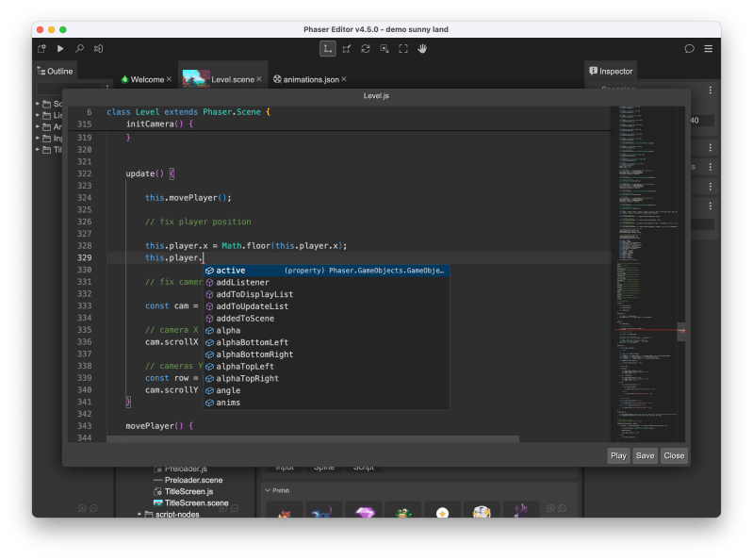Run the project with toolbar play icon
The width and height of the screenshot is (753, 560).
60,48
